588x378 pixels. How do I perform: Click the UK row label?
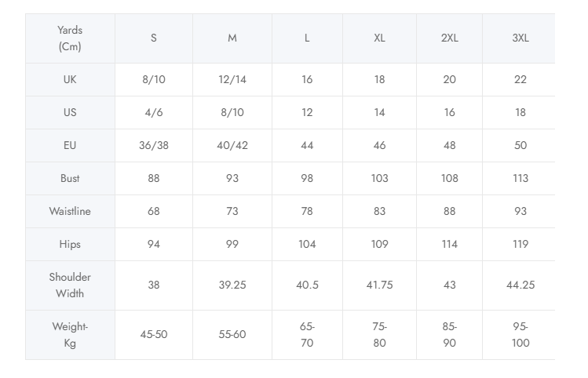pos(70,79)
